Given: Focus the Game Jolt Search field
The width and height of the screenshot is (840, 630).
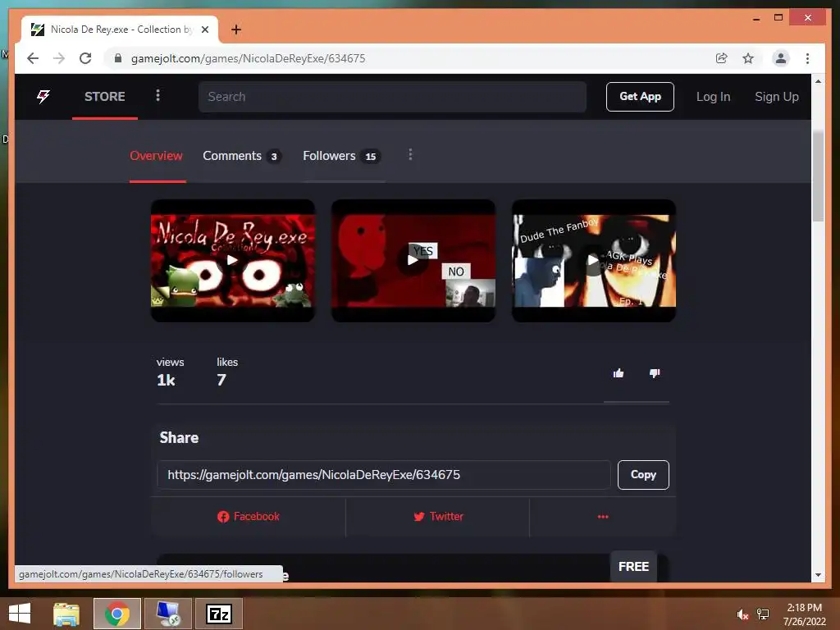Looking at the screenshot, I should coord(392,97).
